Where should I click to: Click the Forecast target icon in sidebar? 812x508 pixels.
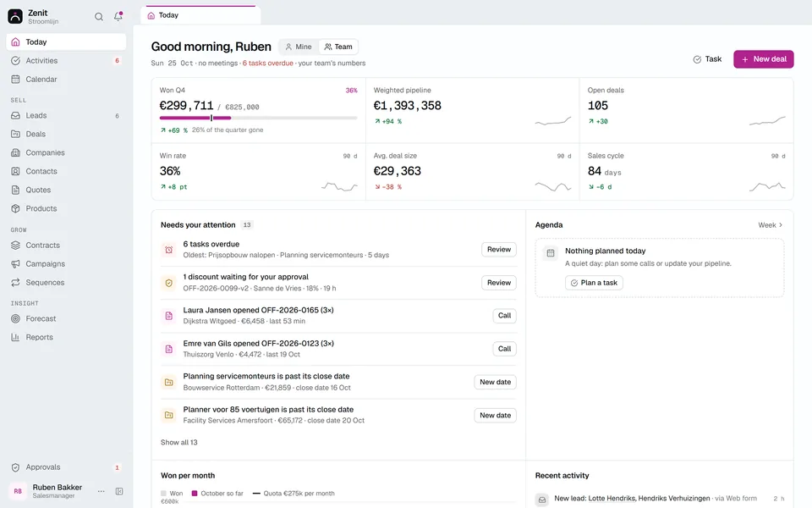point(15,319)
